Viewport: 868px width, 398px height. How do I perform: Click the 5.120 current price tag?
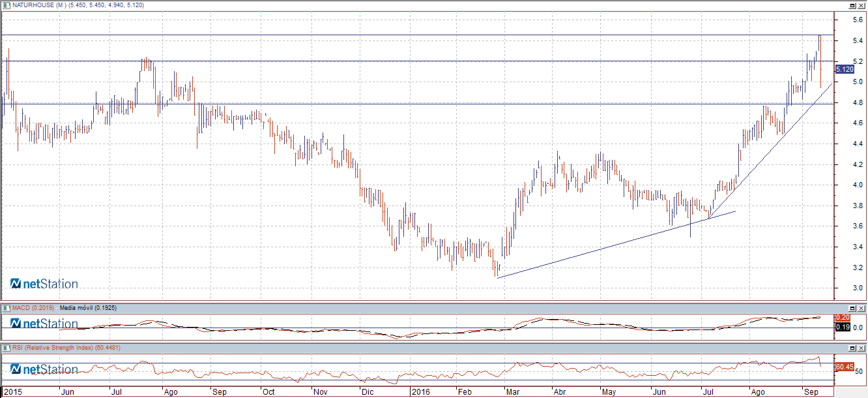tap(845, 69)
